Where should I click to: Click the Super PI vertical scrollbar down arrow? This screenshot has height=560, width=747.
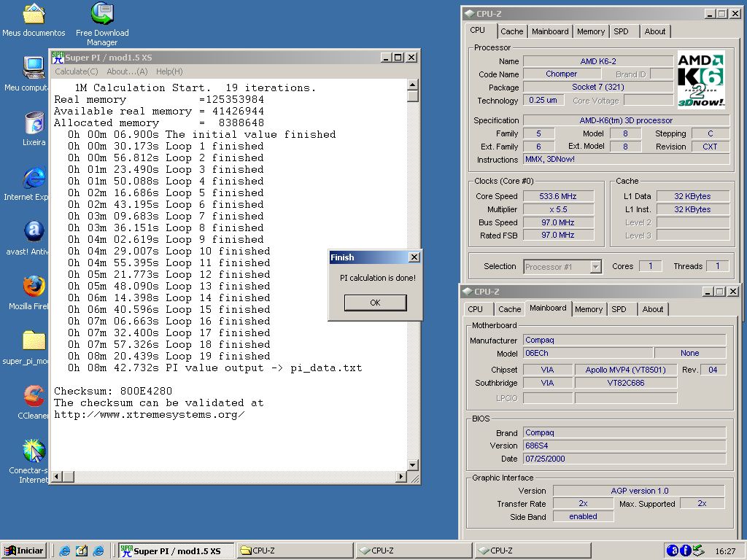[413, 464]
